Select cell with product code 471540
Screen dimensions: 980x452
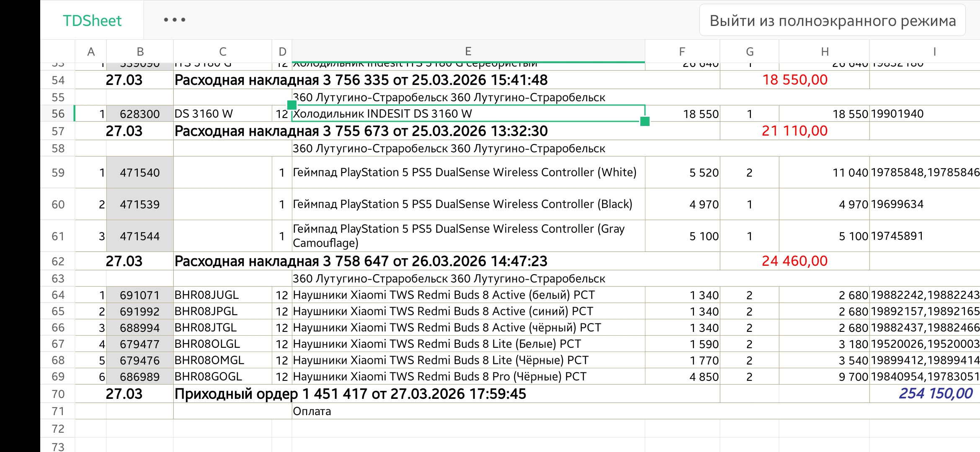(x=140, y=172)
